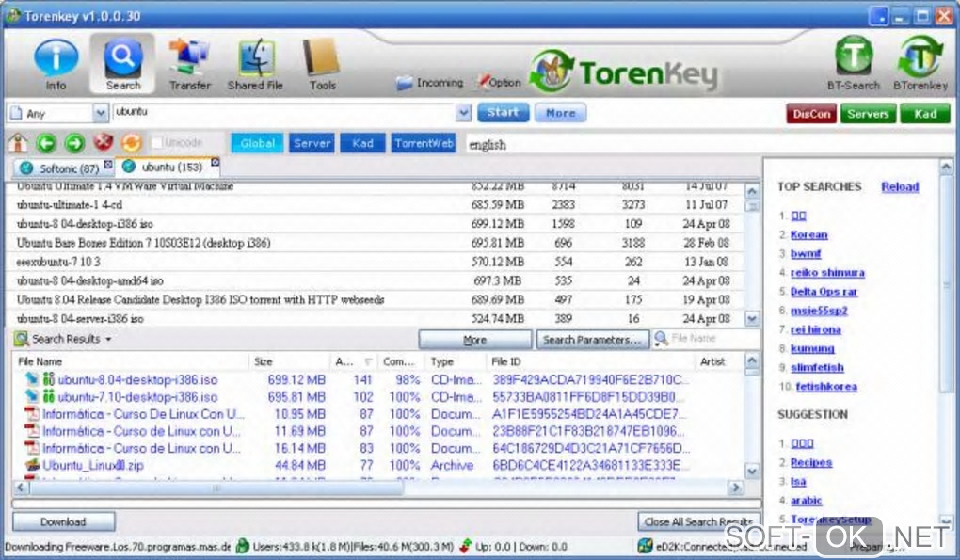
Task: Select the Global search method
Action: click(257, 143)
